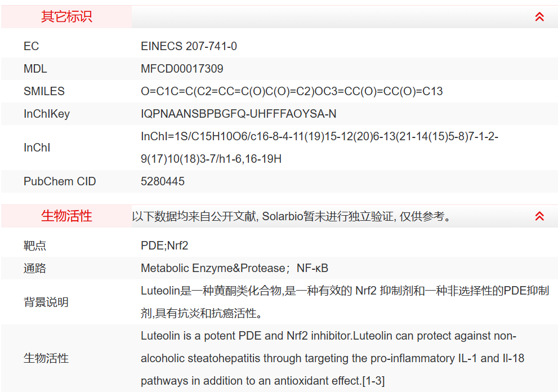Click the PubChem CID row label
Viewport: 558px width, 392px height.
(60, 181)
